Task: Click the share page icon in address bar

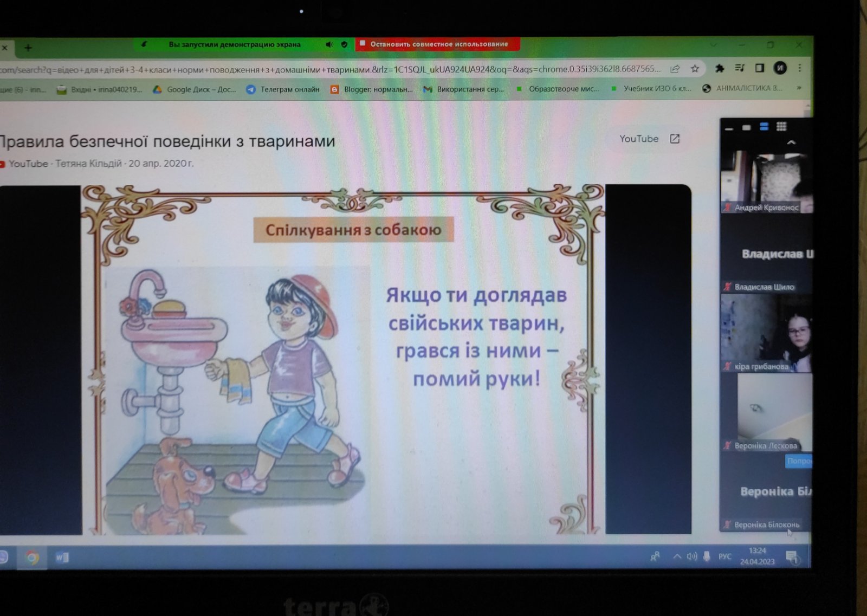Action: [675, 69]
